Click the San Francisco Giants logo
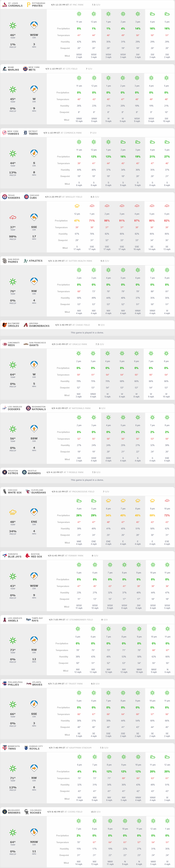 coord(26,344)
